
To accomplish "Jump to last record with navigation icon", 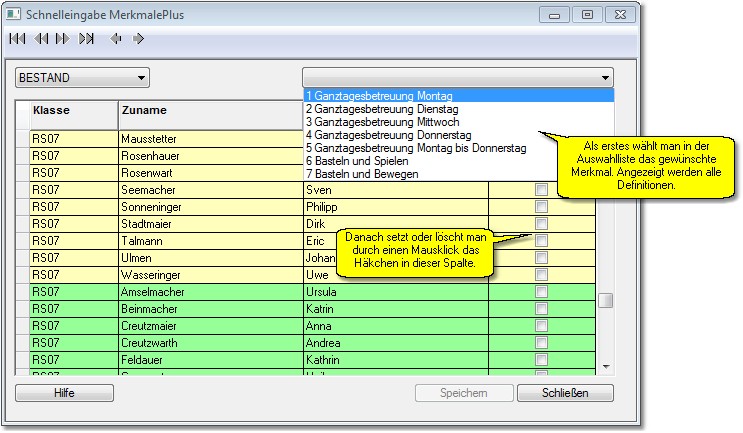I will [87, 39].
